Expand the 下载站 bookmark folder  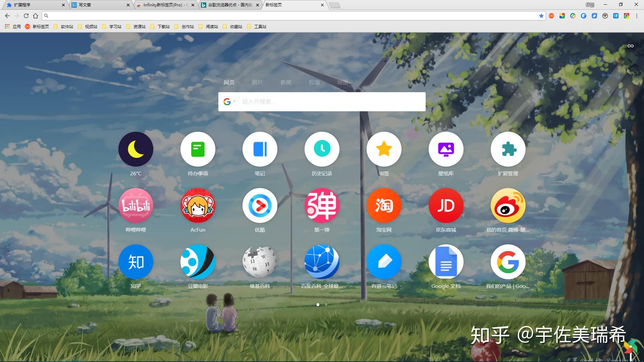point(160,26)
